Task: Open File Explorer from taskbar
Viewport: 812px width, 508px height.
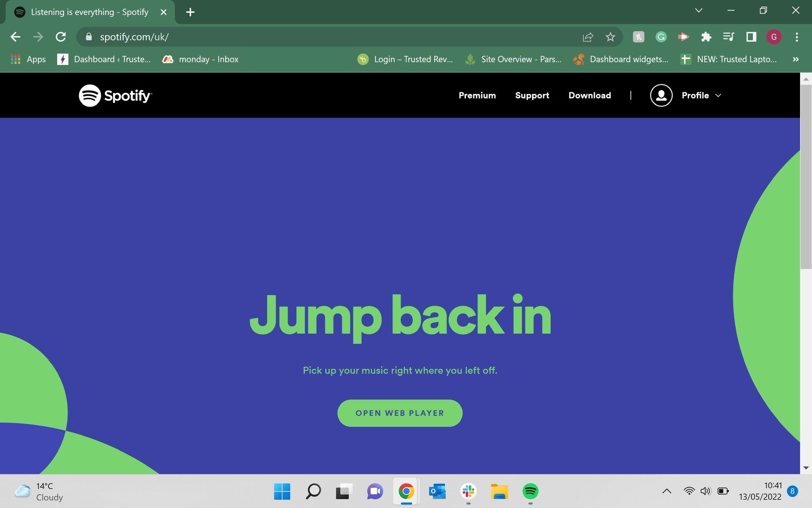Action: 499,491
